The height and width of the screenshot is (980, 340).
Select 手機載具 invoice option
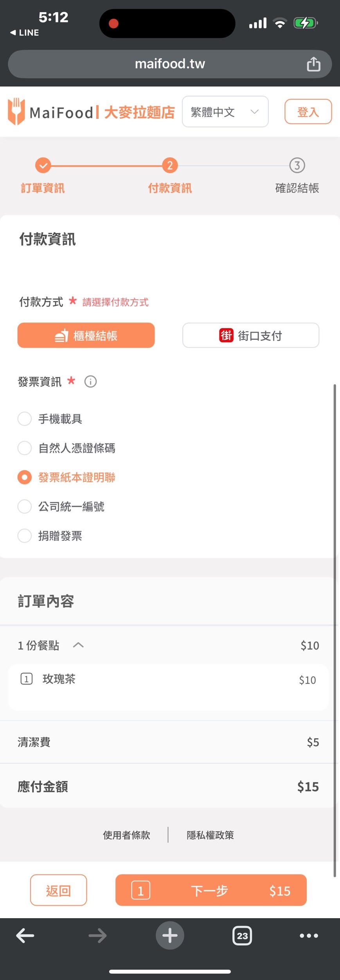(x=25, y=419)
